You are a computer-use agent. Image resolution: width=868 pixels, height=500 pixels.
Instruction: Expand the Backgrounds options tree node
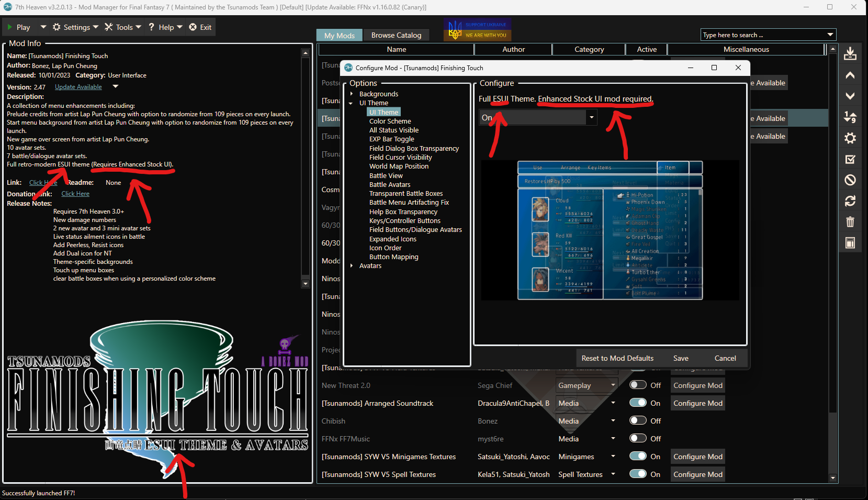tap(352, 94)
